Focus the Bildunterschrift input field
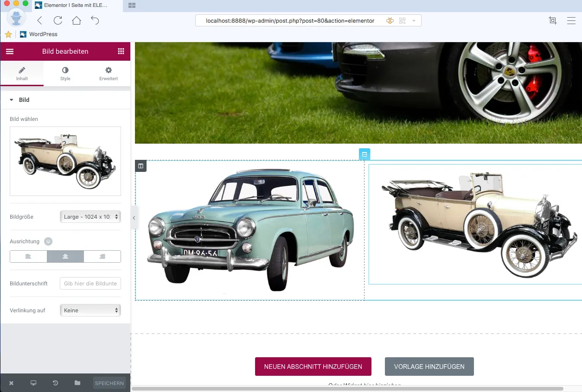Screen dimensions: 582x392 pos(90,284)
